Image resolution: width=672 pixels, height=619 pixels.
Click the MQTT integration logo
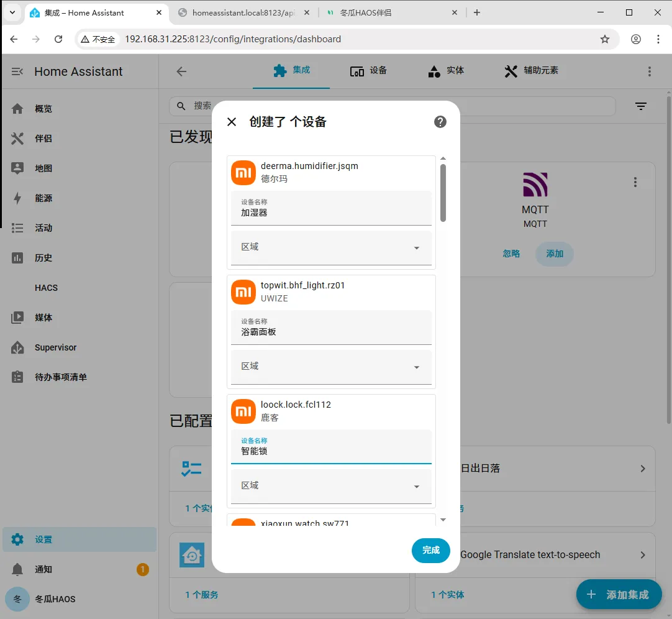535,185
